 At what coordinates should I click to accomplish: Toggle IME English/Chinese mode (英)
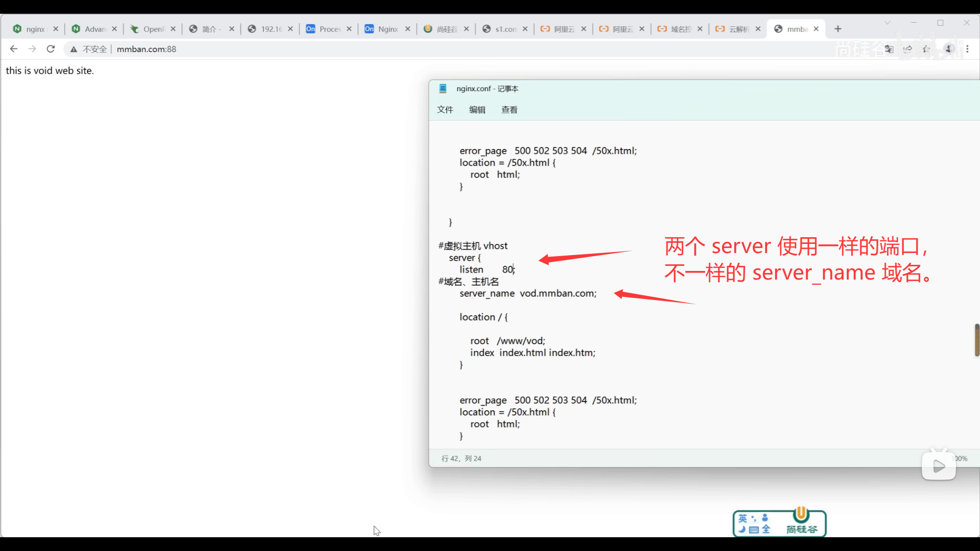743,518
